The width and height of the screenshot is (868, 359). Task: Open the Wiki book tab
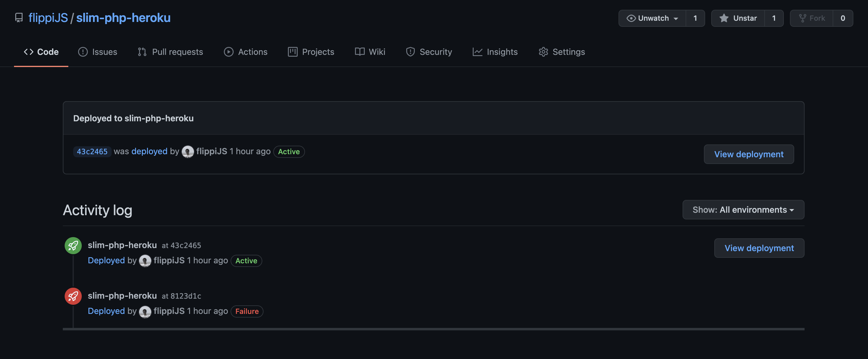click(370, 52)
